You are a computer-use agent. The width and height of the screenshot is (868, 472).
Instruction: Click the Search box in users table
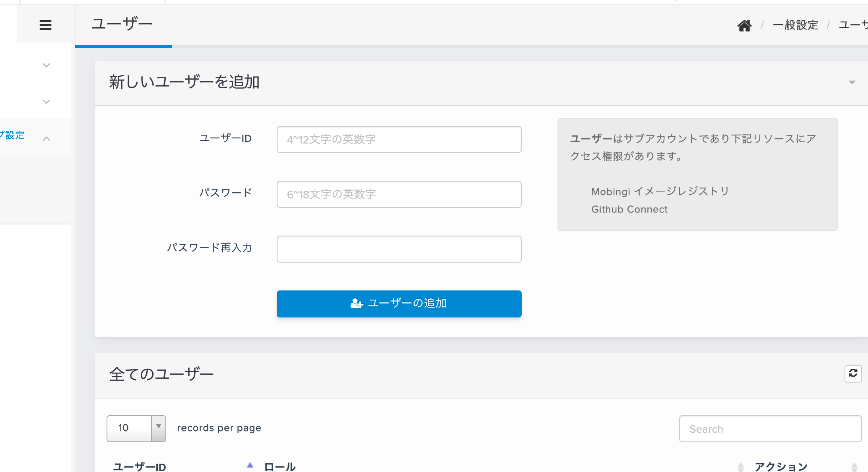[770, 429]
